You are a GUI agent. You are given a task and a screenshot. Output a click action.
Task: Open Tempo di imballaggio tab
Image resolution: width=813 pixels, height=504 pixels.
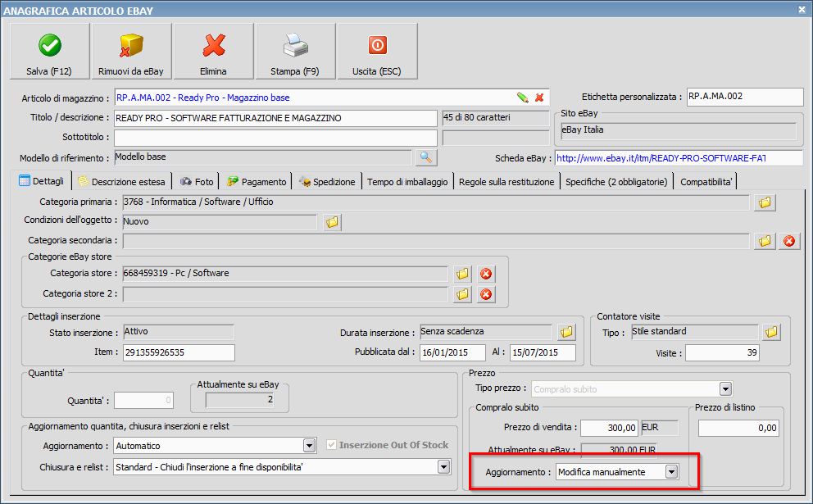pos(407,182)
